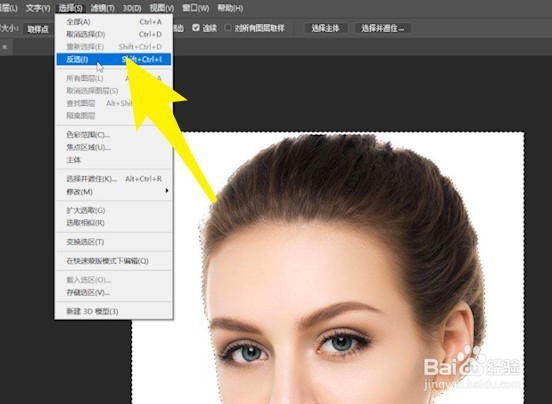Open the 滤镜(T) menu
552x404 pixels.
(x=102, y=8)
